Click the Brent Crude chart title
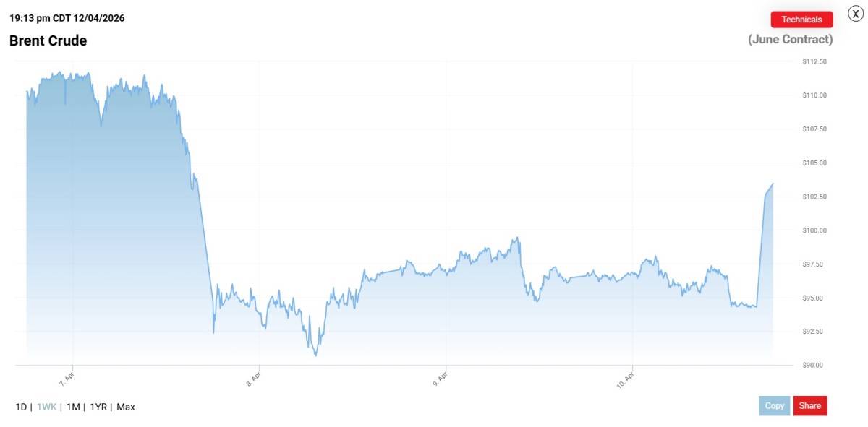The height and width of the screenshot is (427, 868). (x=48, y=40)
